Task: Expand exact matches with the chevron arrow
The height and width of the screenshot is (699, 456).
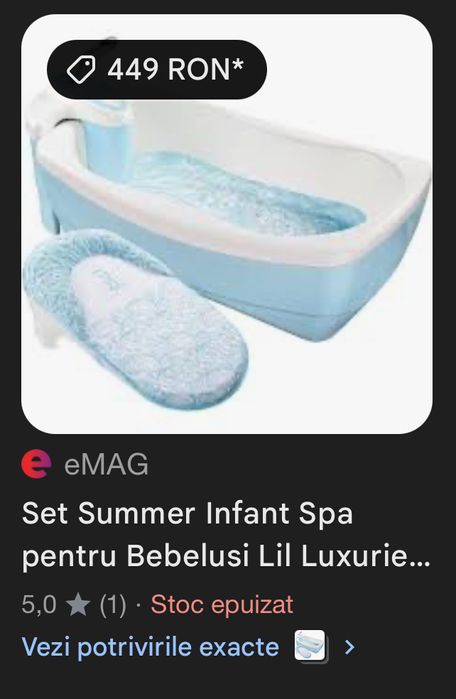Action: (x=350, y=647)
